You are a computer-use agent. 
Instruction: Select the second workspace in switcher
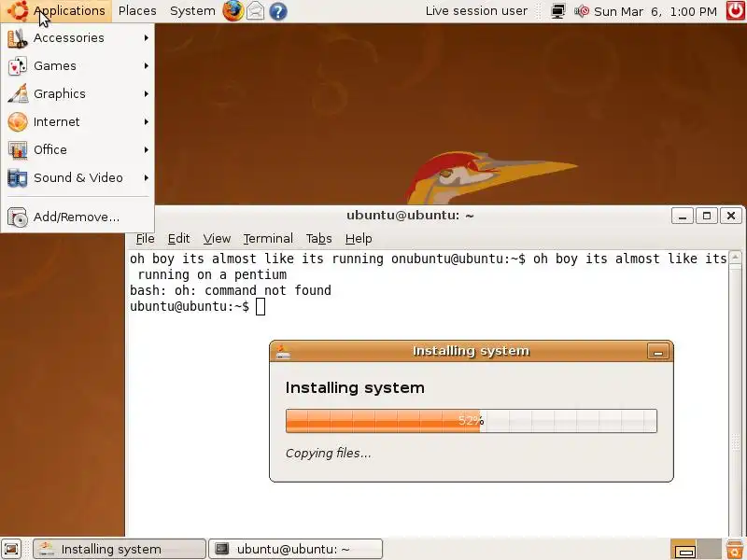click(710, 549)
